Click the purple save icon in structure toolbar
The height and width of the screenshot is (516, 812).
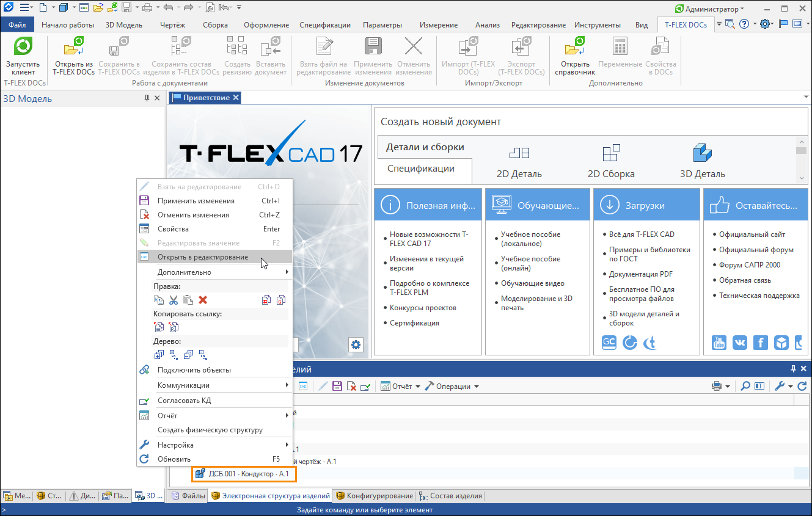tap(337, 387)
